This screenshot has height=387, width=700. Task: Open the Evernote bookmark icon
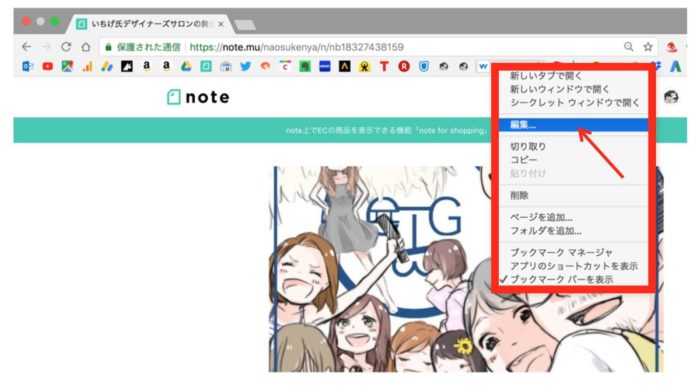pos(305,67)
